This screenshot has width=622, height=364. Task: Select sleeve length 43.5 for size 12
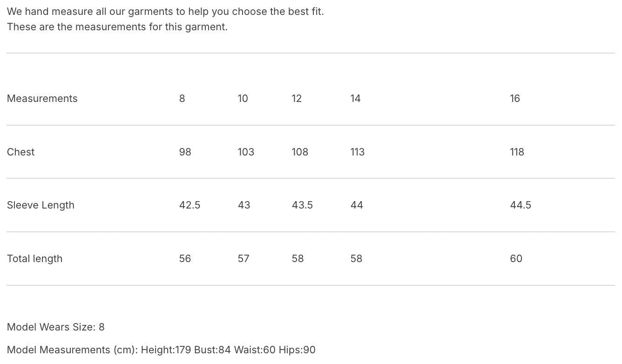pyautogui.click(x=303, y=205)
